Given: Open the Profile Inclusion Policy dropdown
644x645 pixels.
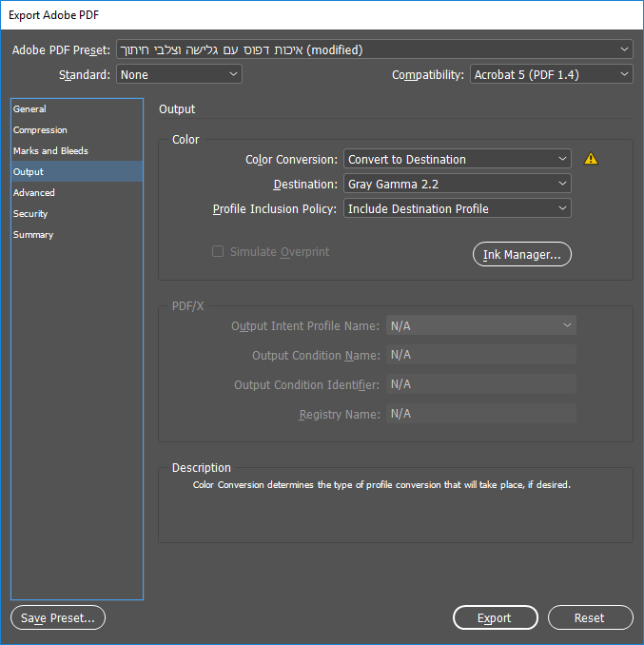Looking at the screenshot, I should (x=458, y=208).
